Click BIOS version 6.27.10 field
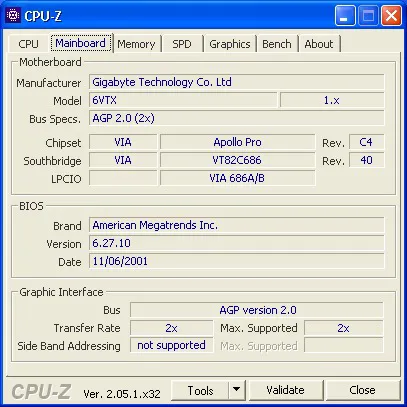 tap(237, 243)
